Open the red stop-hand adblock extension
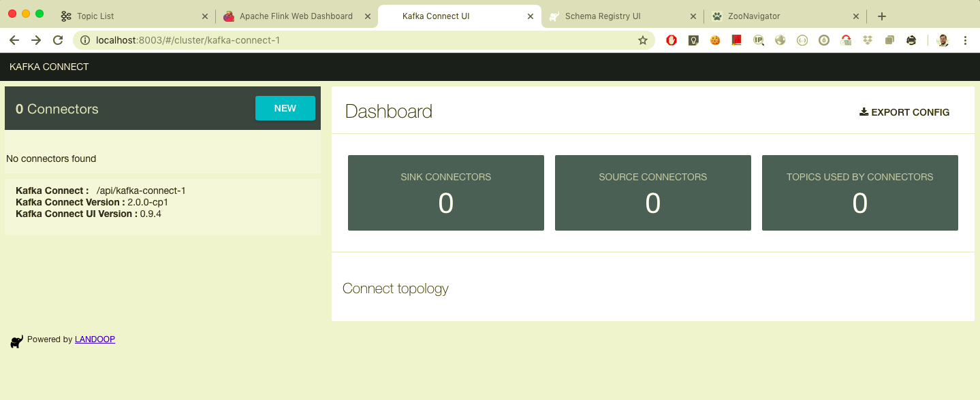The image size is (980, 400). coord(671,40)
